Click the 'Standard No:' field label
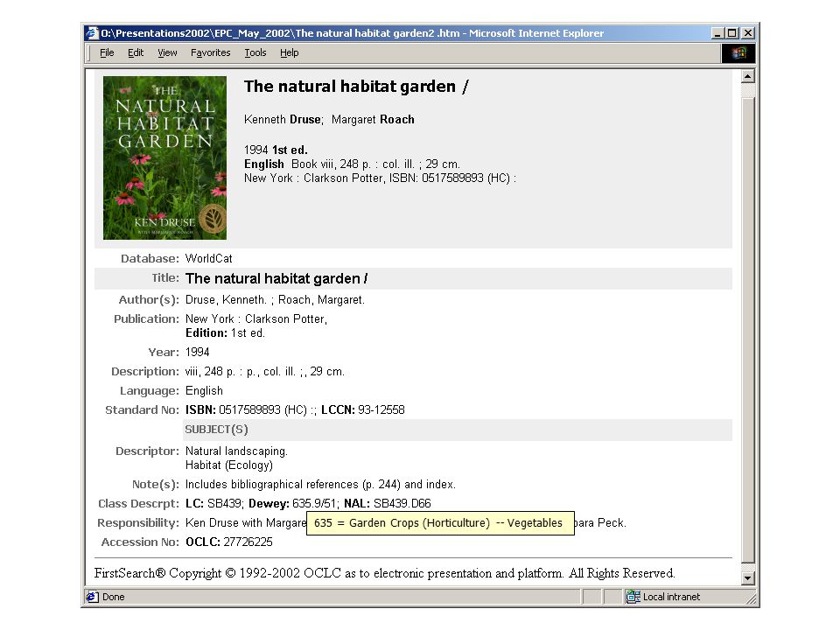This screenshot has width=840, height=630. click(x=143, y=409)
